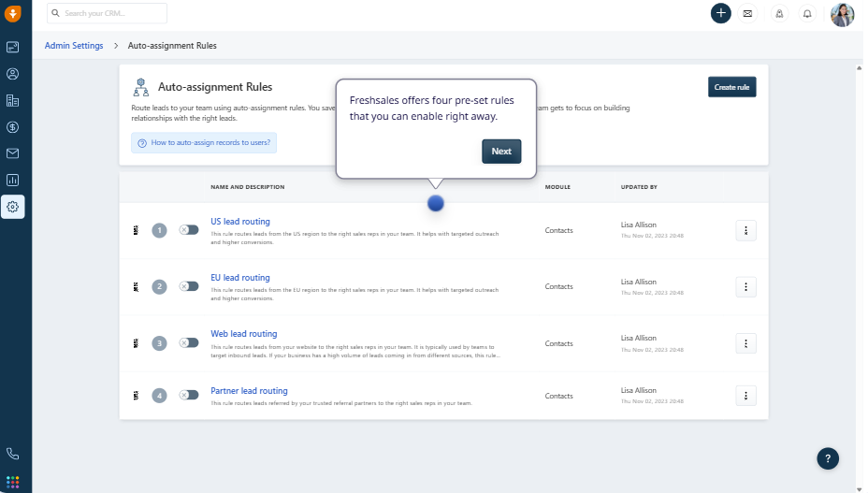868x493 pixels.
Task: Open the phone dialer icon
Action: (x=13, y=454)
